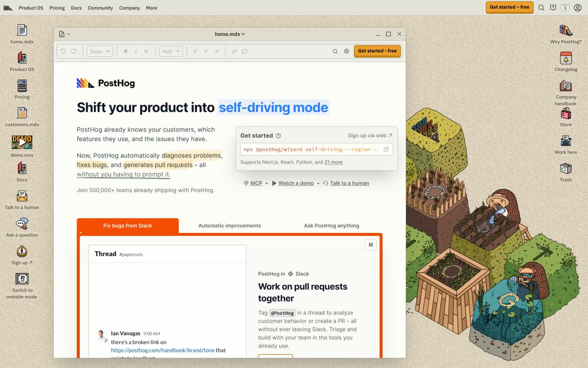Undo using the editor toolbar
This screenshot has width=588, height=368.
(x=63, y=51)
